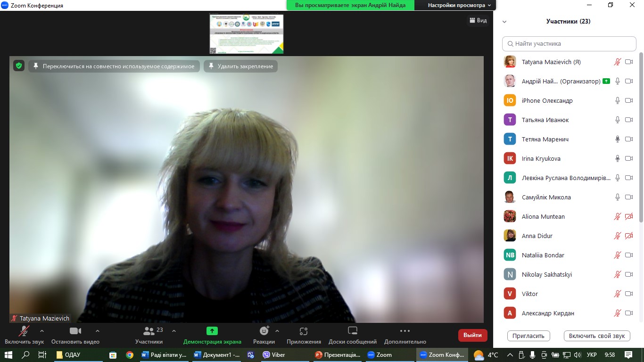Select Irina Kryukova in participants list
The width and height of the screenshot is (644, 362).
pos(541,158)
